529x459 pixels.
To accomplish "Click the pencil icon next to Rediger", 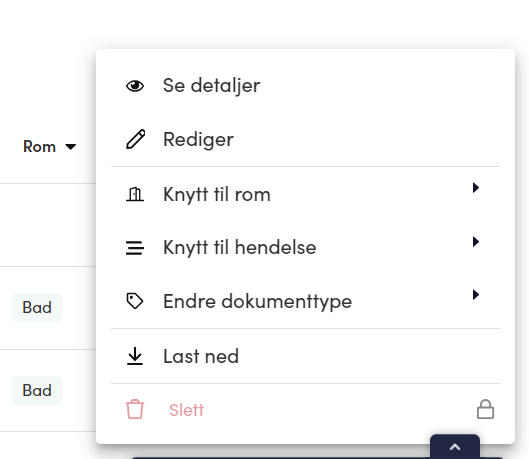I will coord(135,139).
